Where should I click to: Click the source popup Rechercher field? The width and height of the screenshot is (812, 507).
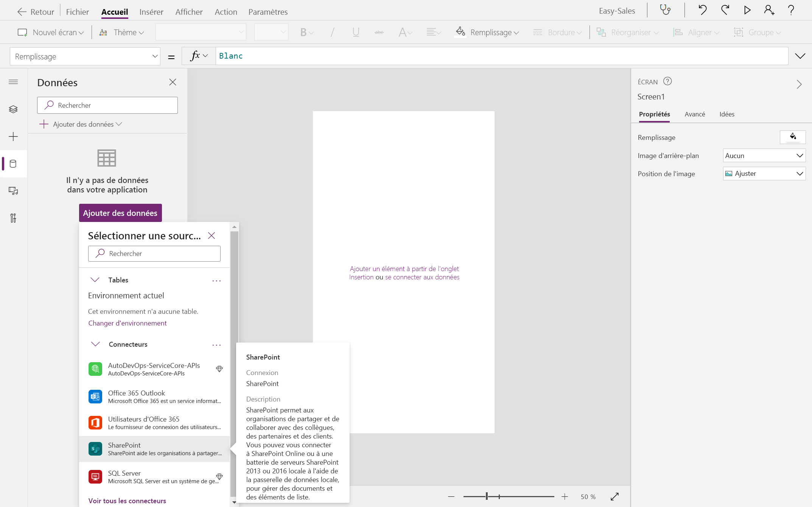tap(154, 254)
